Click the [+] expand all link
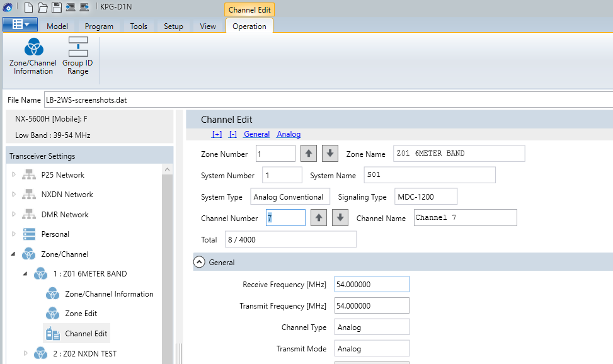The image size is (613, 364). click(217, 134)
